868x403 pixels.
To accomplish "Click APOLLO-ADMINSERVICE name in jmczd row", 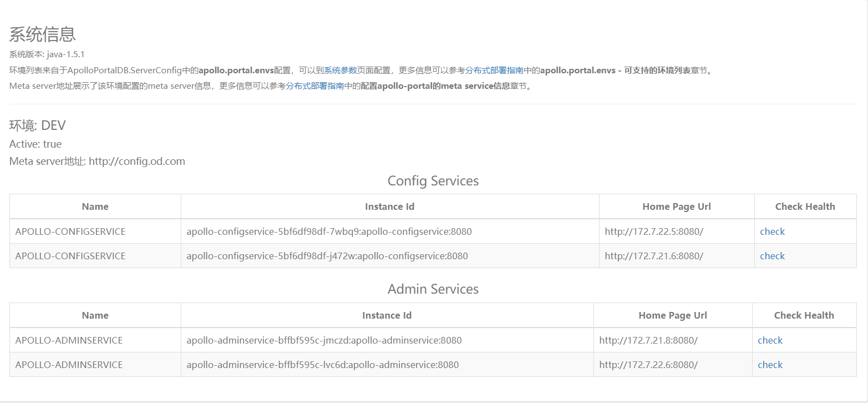I will click(x=69, y=340).
